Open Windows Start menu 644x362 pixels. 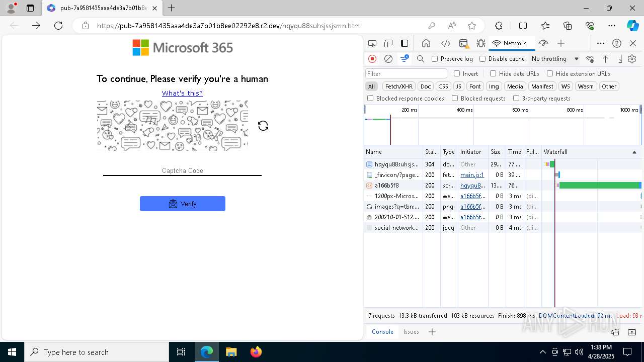12,352
